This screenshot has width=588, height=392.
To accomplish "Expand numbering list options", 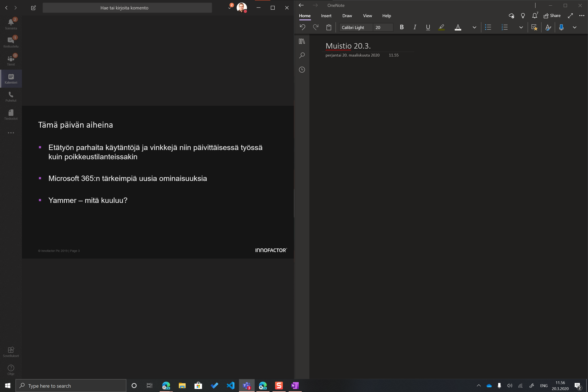I will 521,27.
